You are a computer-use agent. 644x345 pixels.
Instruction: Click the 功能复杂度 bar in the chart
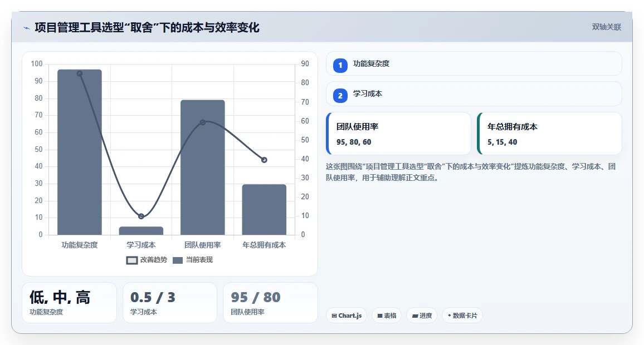point(80,152)
